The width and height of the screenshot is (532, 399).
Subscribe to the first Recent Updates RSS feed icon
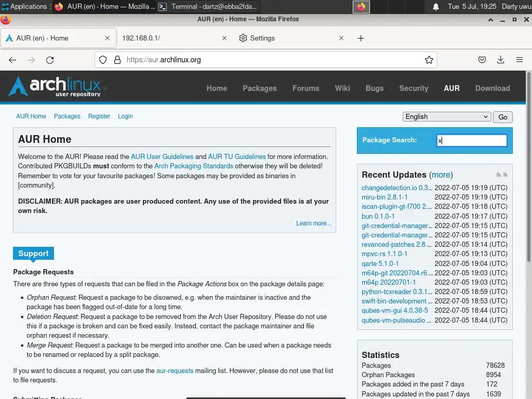(x=498, y=175)
